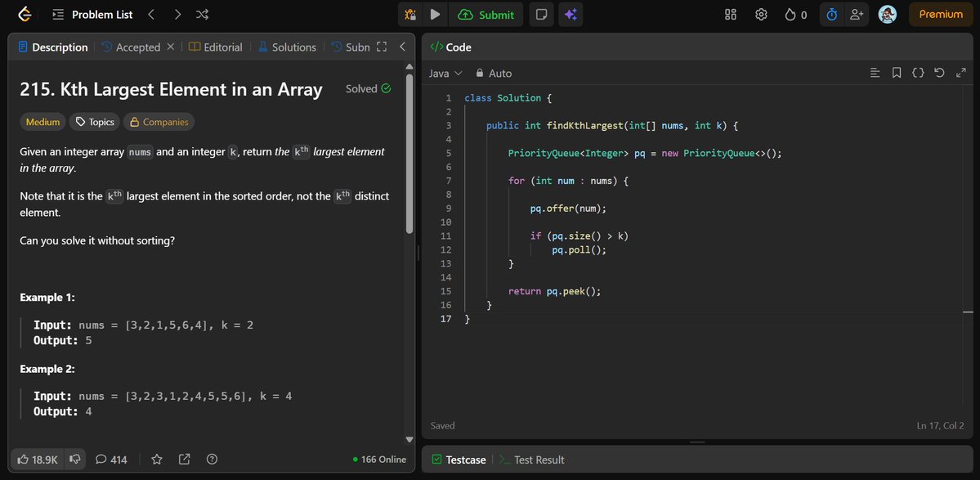980x480 pixels.
Task: Click line number 11 in gutter
Action: [x=445, y=236]
